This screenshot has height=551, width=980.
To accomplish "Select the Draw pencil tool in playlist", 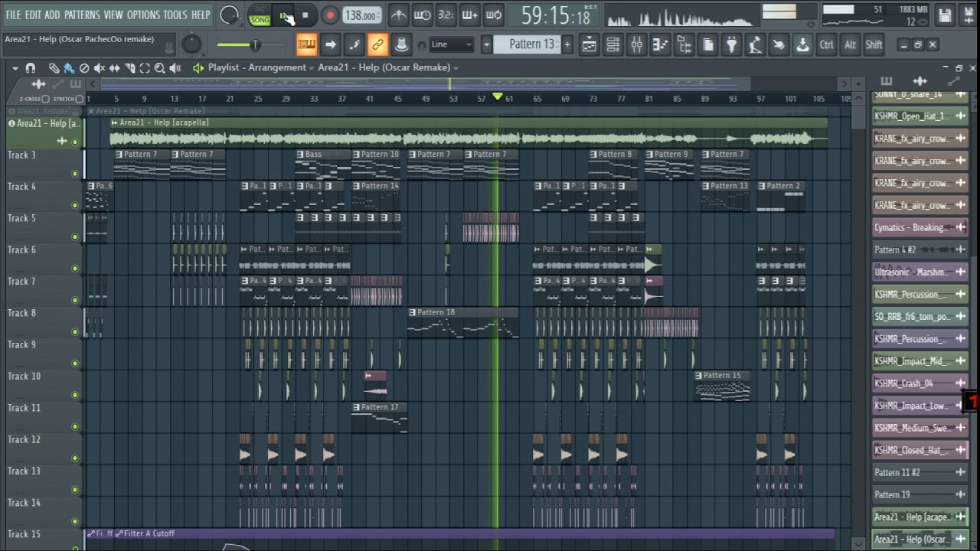I will coord(54,68).
